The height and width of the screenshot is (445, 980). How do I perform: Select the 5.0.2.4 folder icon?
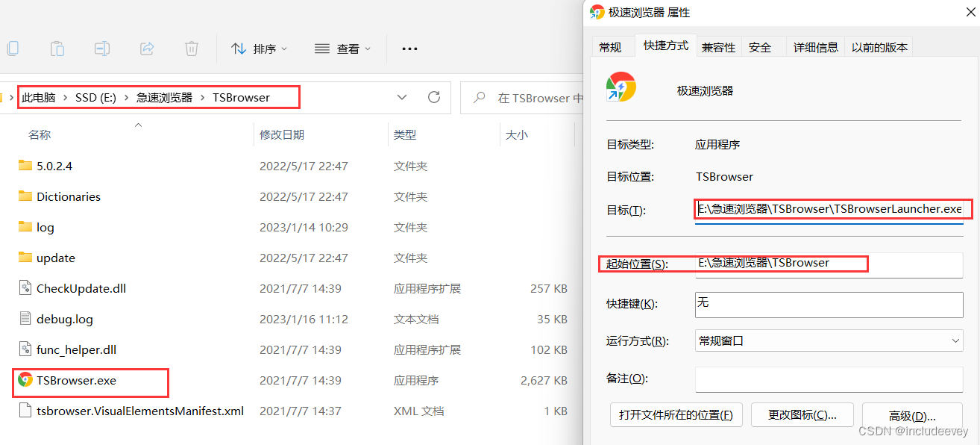[x=25, y=166]
